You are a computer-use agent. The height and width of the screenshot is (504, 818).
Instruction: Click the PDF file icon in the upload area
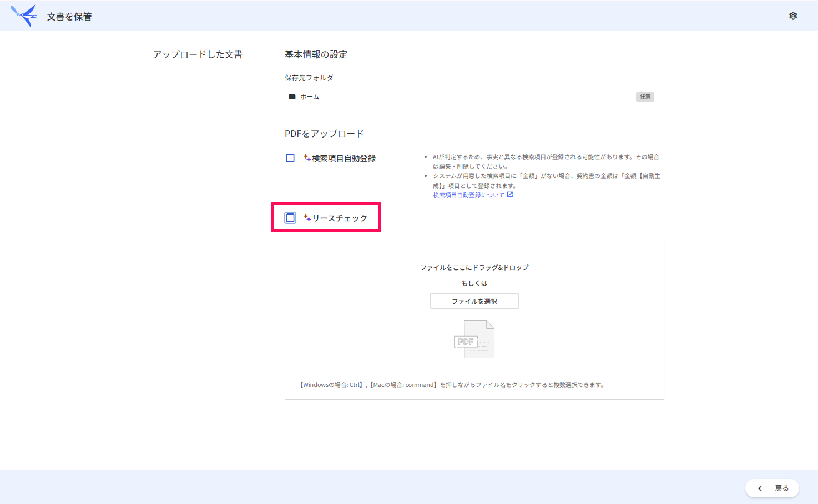click(x=474, y=339)
